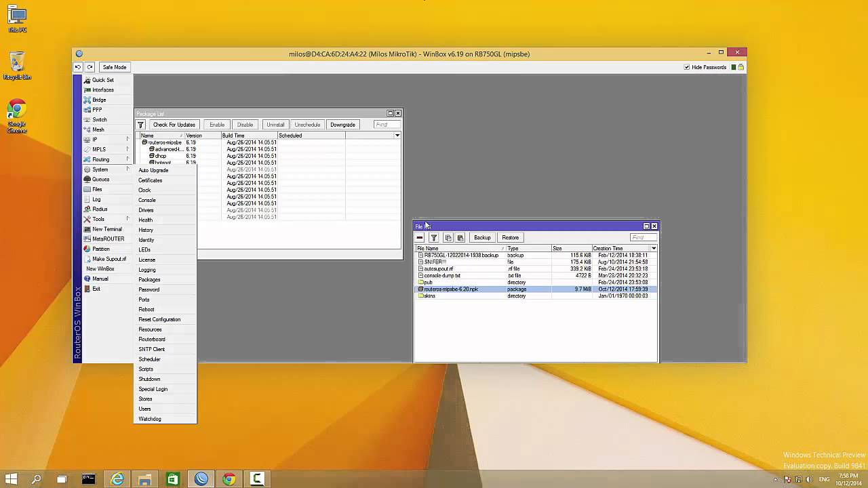This screenshot has height=488, width=868.
Task: Open Internet Explorer from the taskbar
Action: (117, 479)
